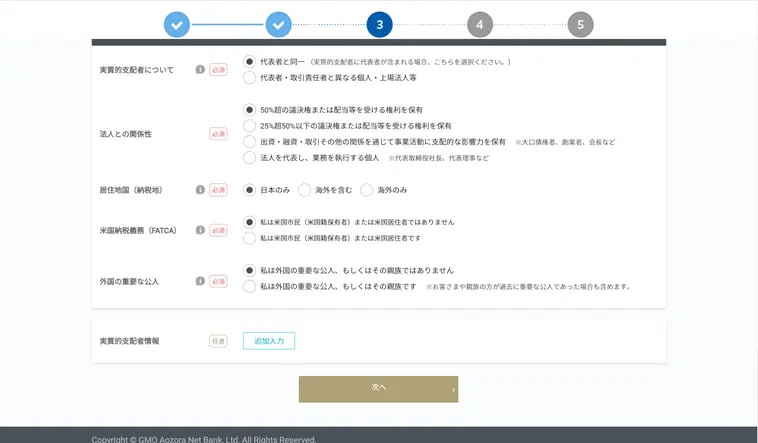Select 法人を代表し、業務を執行する個人 option
The height and width of the screenshot is (443, 758).
click(250, 158)
